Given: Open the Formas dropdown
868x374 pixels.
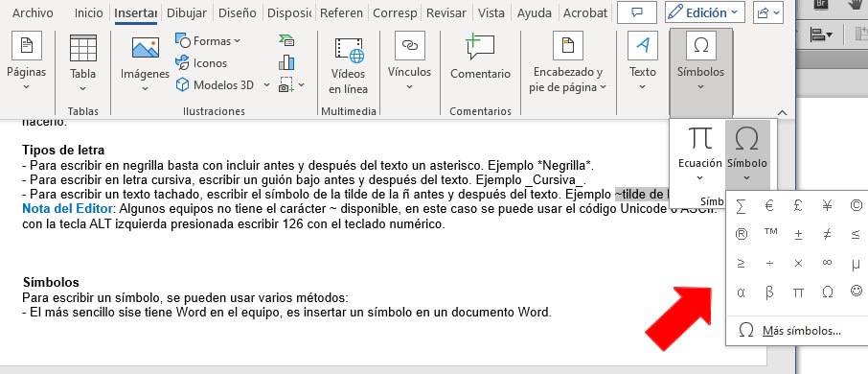Looking at the screenshot, I should [208, 41].
